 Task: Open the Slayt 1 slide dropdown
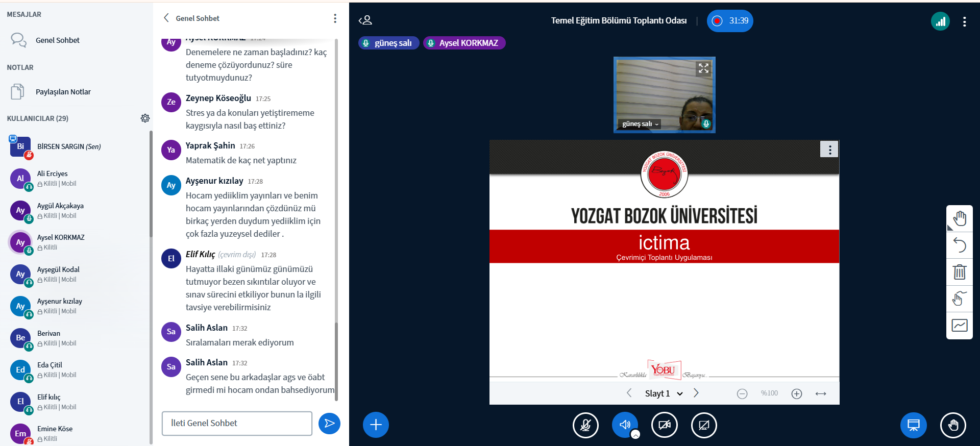[663, 393]
